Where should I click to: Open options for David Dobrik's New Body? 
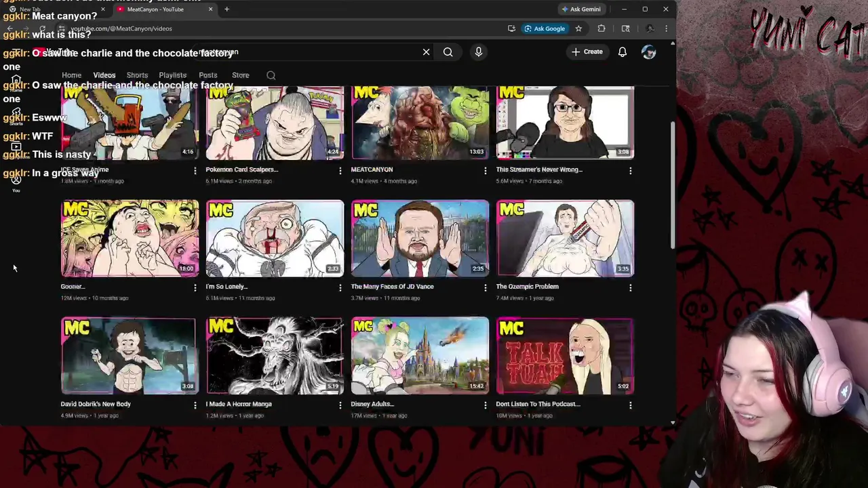[x=195, y=405]
